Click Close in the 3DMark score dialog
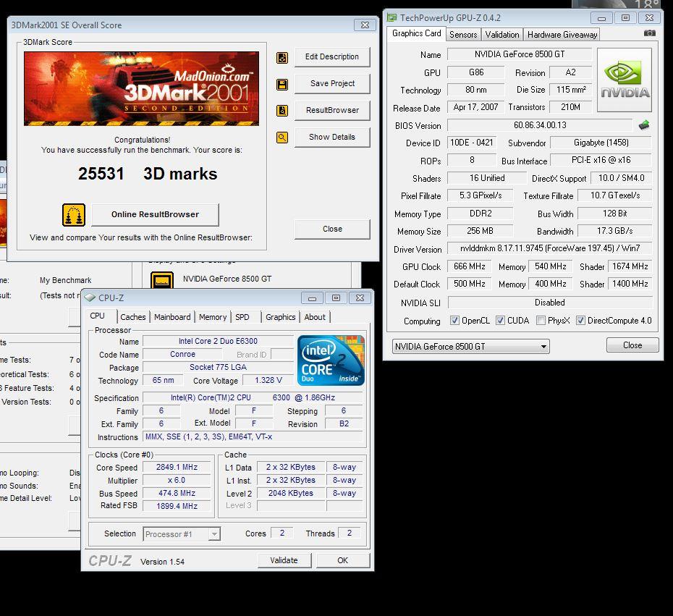The image size is (673, 616). pos(331,229)
